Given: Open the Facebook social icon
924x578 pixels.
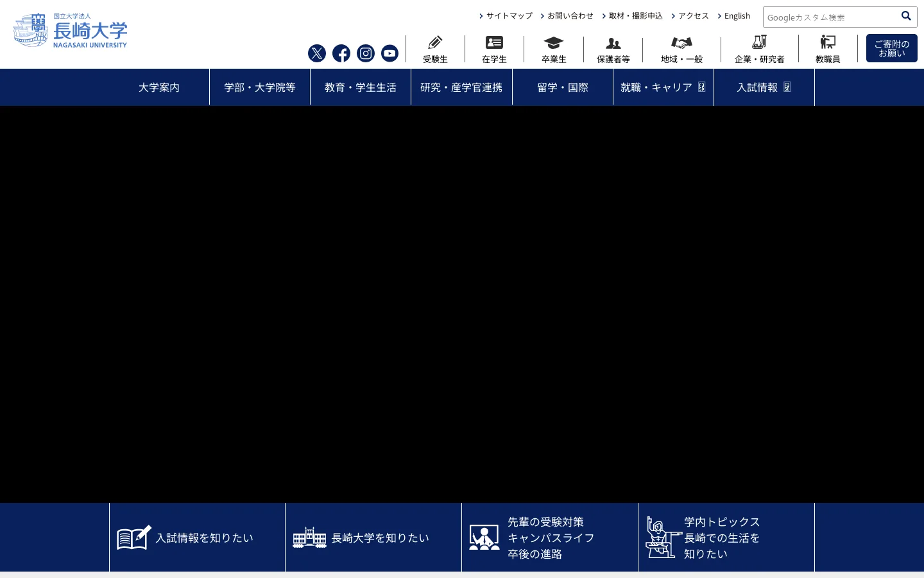Looking at the screenshot, I should click(x=341, y=53).
